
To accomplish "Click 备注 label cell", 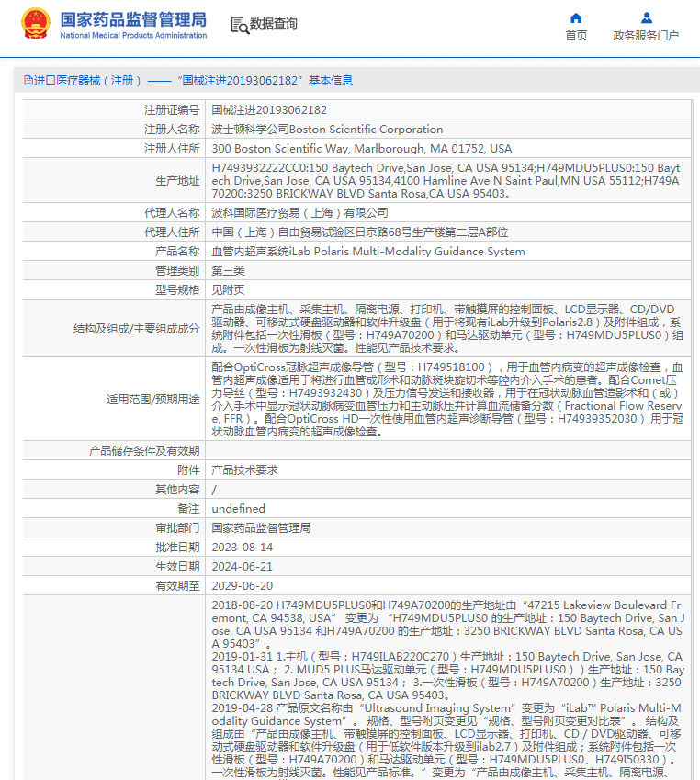I will [x=114, y=509].
